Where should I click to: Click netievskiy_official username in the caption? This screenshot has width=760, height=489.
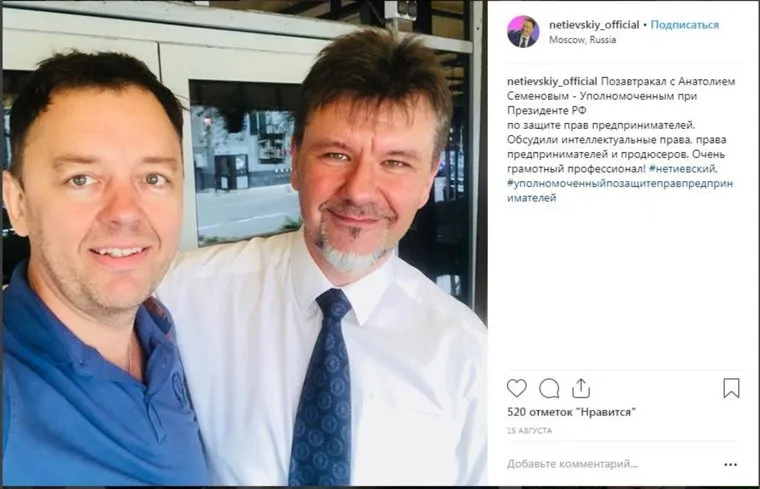coord(552,81)
